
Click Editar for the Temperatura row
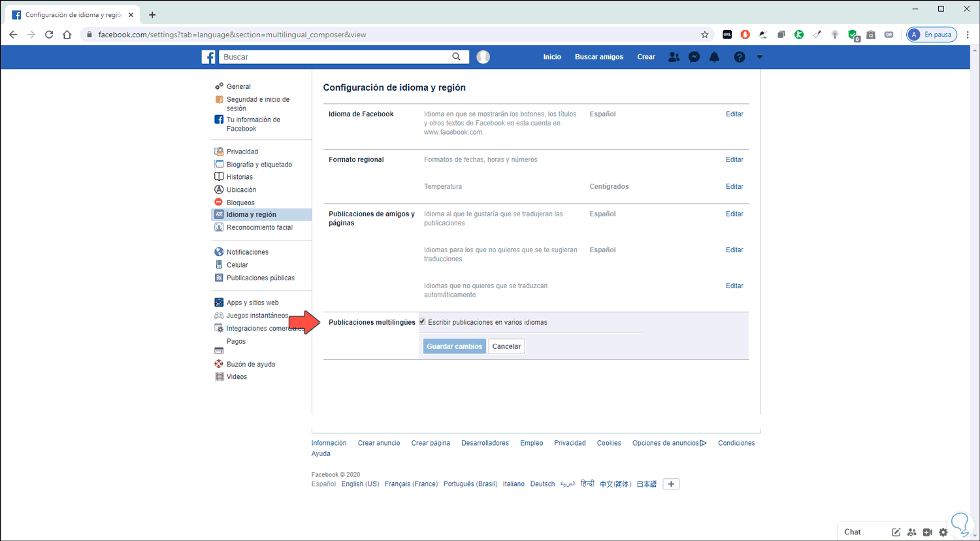pyautogui.click(x=734, y=186)
